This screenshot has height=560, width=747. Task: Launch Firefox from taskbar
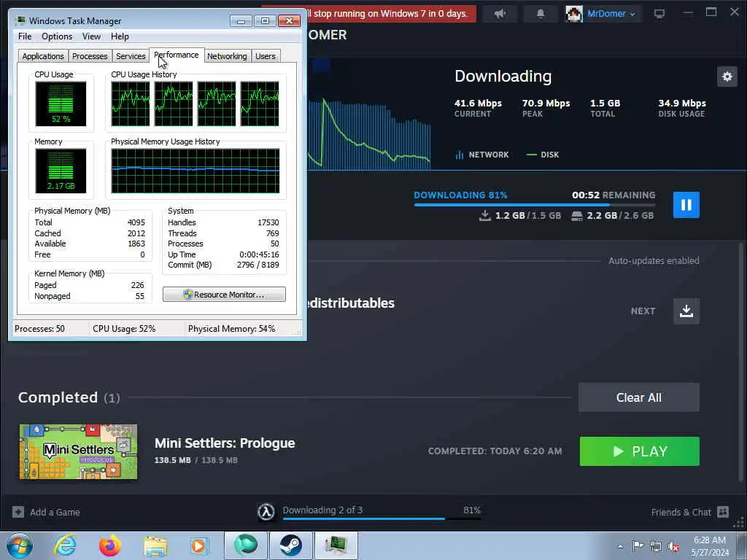(110, 545)
